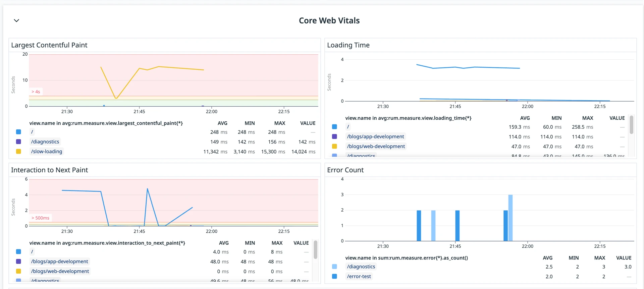
Task: Select /diagnostics in Error Count legend
Action: 361,267
